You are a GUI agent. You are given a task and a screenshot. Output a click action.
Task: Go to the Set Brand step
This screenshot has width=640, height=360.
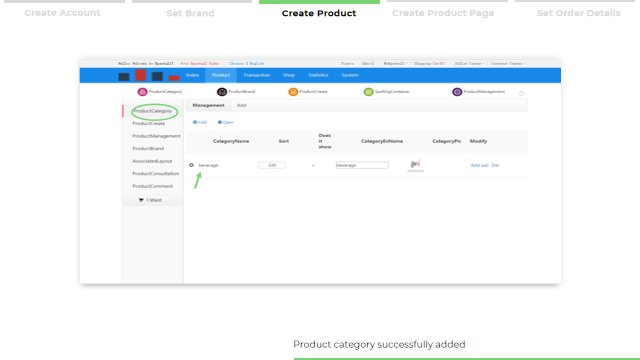coord(190,13)
